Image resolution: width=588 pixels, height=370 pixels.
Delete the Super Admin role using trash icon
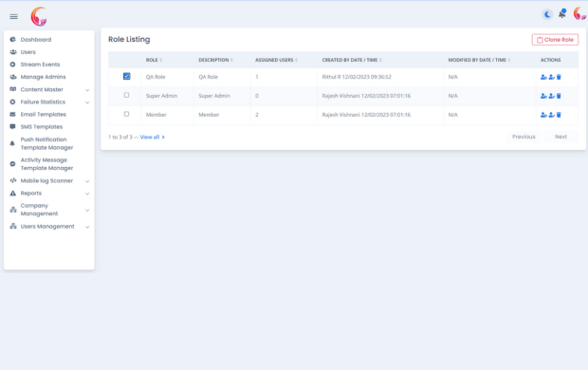[x=559, y=96]
